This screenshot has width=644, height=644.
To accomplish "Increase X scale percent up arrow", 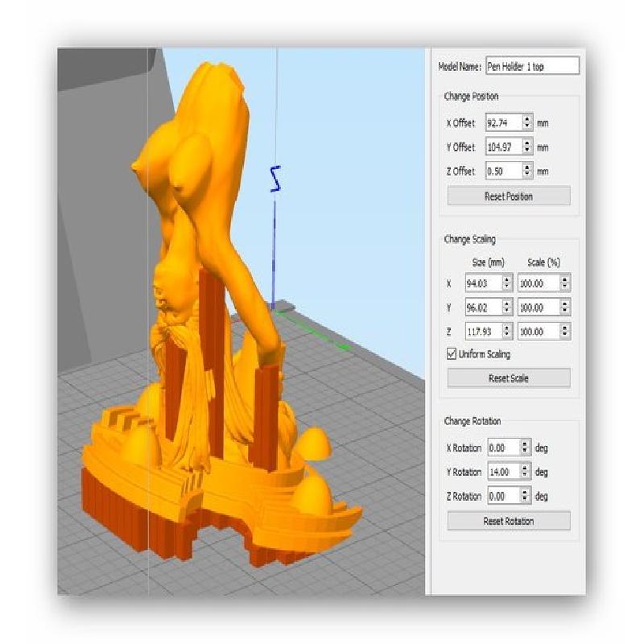I will click(565, 279).
